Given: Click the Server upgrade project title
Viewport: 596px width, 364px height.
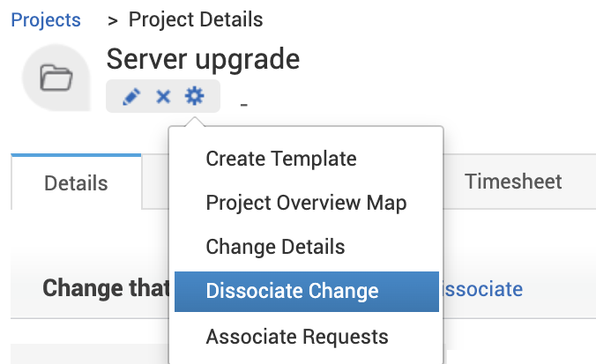Looking at the screenshot, I should click(203, 59).
